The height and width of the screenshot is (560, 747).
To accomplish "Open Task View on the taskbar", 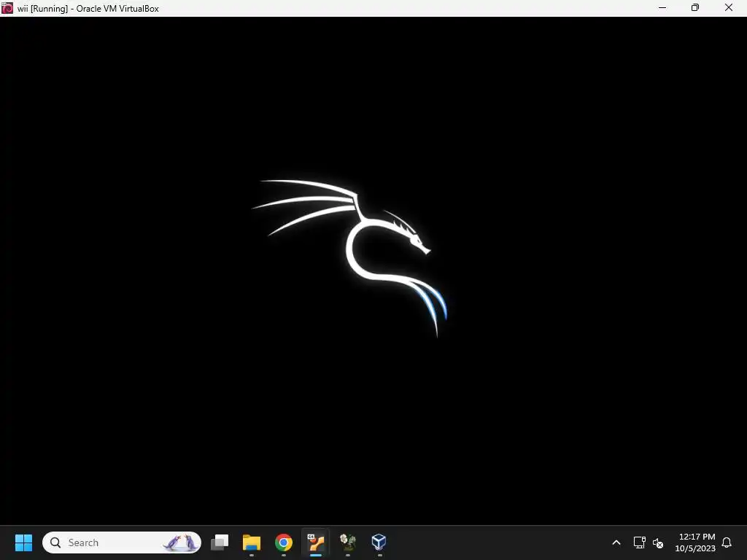I will pos(220,542).
